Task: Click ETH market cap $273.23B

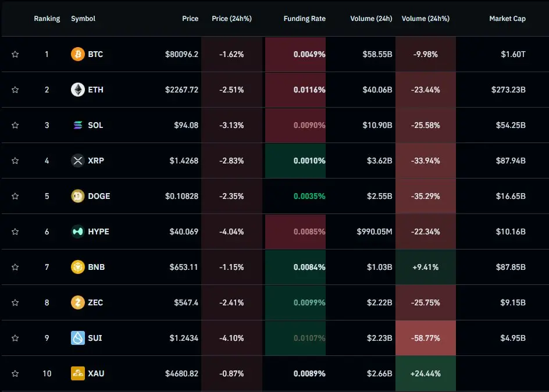Action: coord(508,90)
